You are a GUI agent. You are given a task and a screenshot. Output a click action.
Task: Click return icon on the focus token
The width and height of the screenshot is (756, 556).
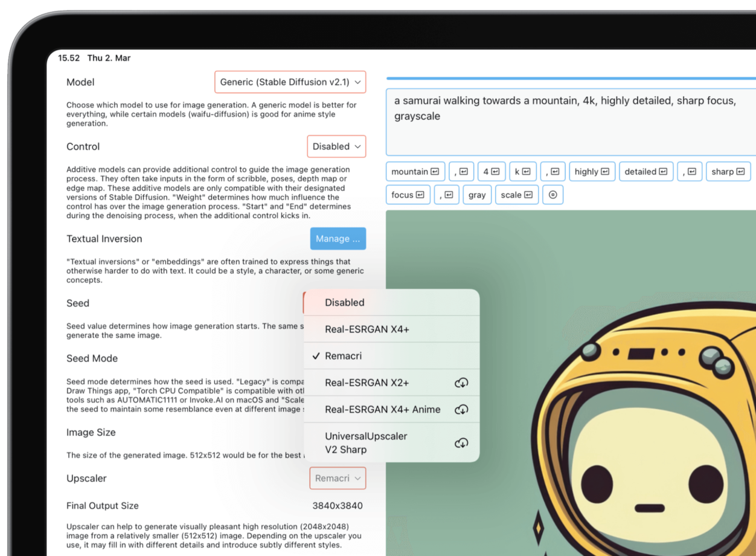[420, 195]
